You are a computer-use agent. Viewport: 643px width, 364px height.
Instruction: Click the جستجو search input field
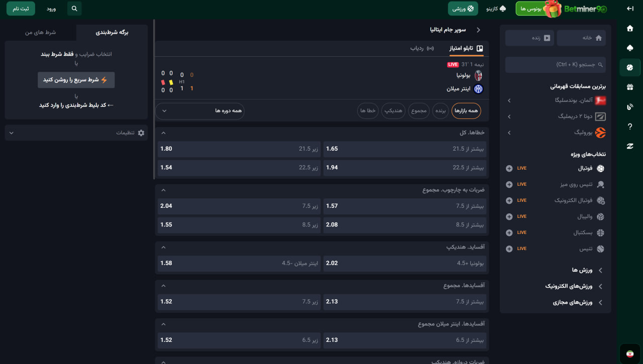(555, 65)
